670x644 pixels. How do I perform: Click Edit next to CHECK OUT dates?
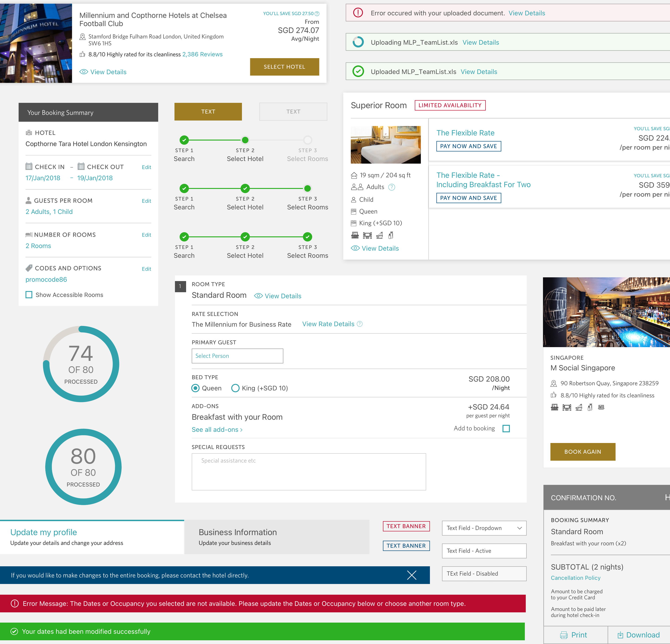(146, 167)
